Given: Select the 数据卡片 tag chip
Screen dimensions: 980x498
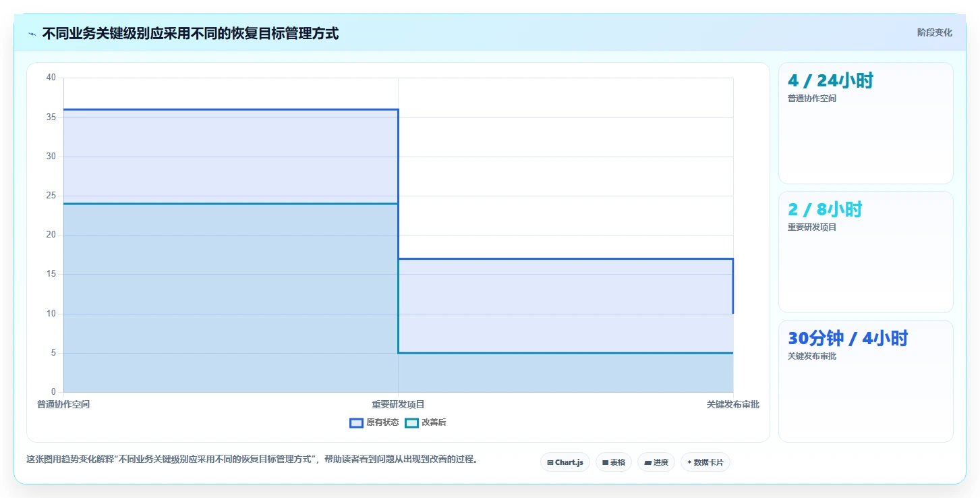Looking at the screenshot, I should pos(705,462).
